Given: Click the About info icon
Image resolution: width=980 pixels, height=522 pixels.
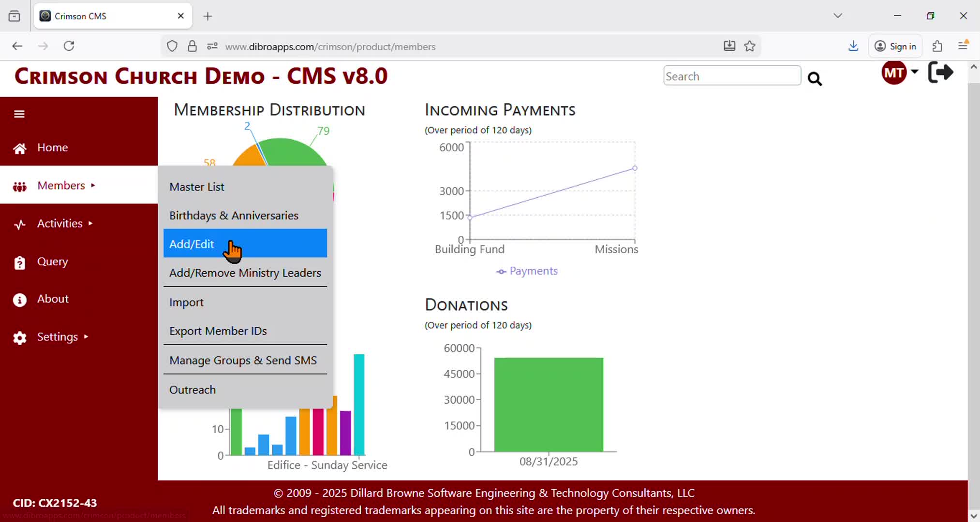Looking at the screenshot, I should point(19,300).
